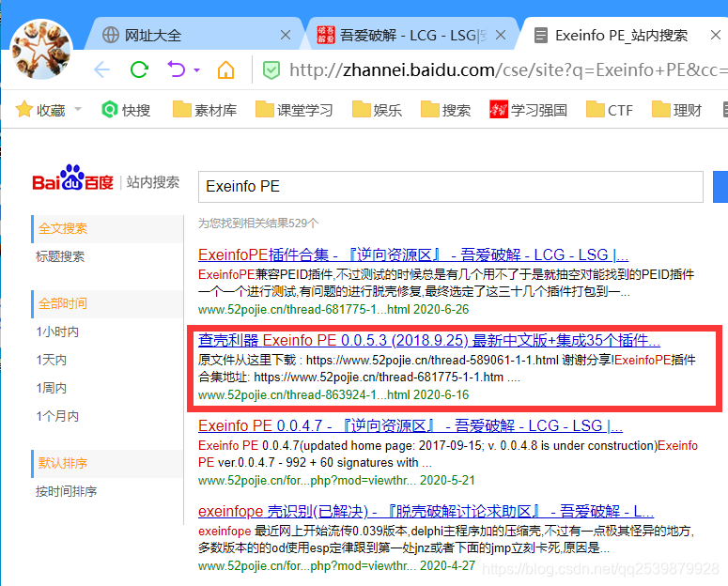
Task: Open the CTF bookmark folder
Action: pos(609,110)
